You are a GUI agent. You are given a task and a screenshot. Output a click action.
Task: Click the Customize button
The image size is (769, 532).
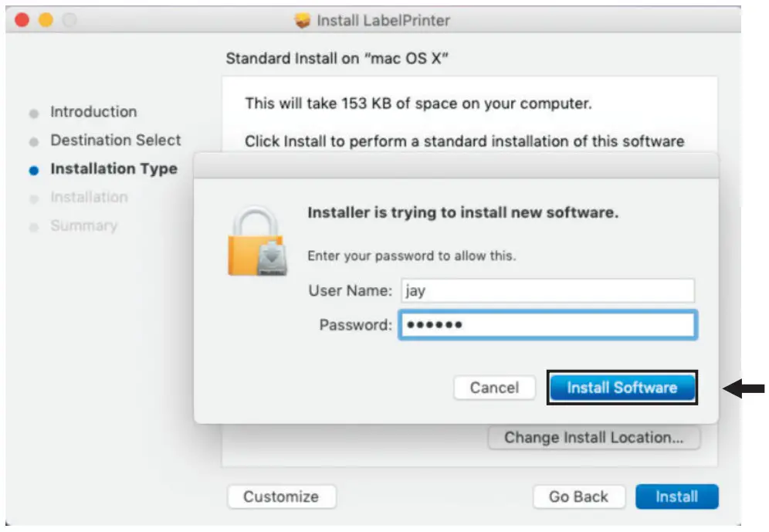pyautogui.click(x=281, y=497)
